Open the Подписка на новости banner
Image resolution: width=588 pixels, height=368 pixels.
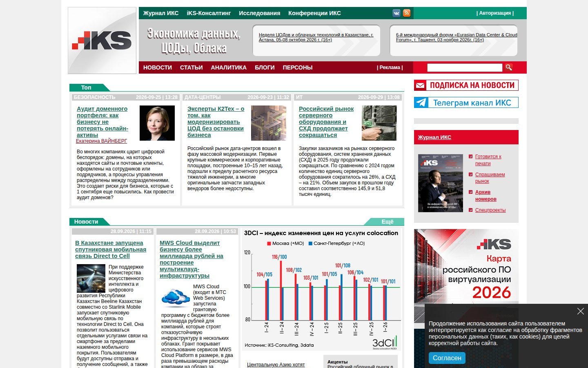466,85
